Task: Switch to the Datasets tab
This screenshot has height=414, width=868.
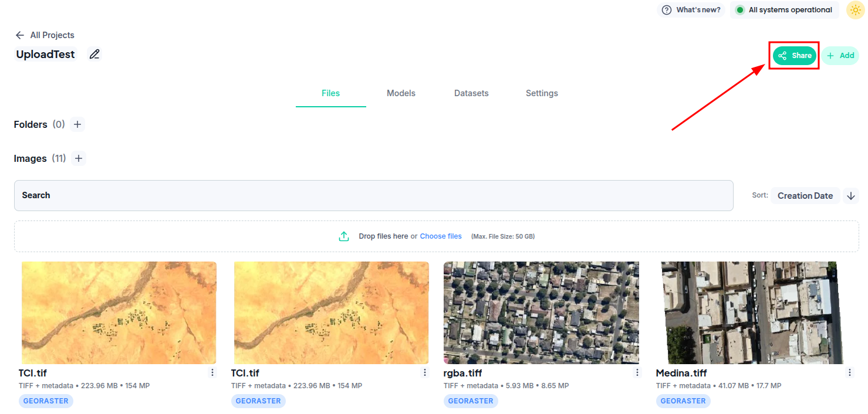Action: [471, 93]
